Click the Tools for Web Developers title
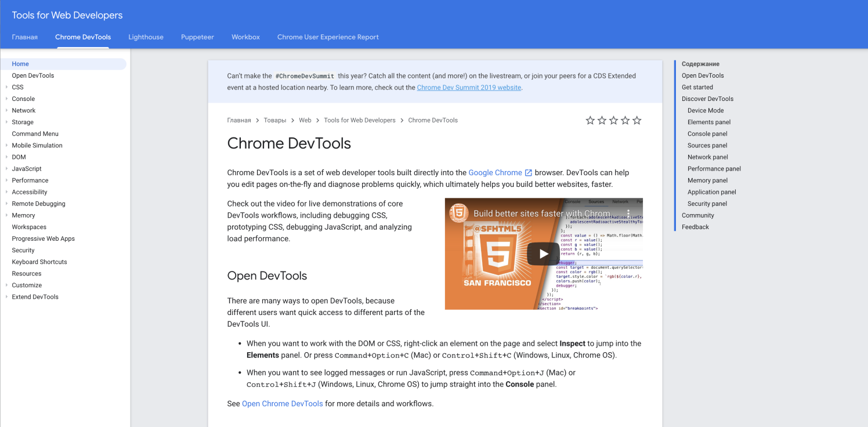868x427 pixels. (x=67, y=15)
